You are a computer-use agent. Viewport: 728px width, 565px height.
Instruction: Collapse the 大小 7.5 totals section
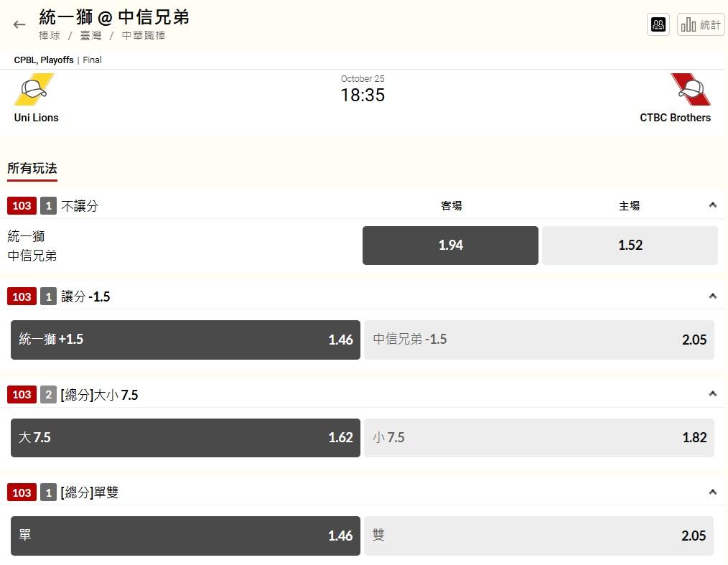pyautogui.click(x=713, y=394)
